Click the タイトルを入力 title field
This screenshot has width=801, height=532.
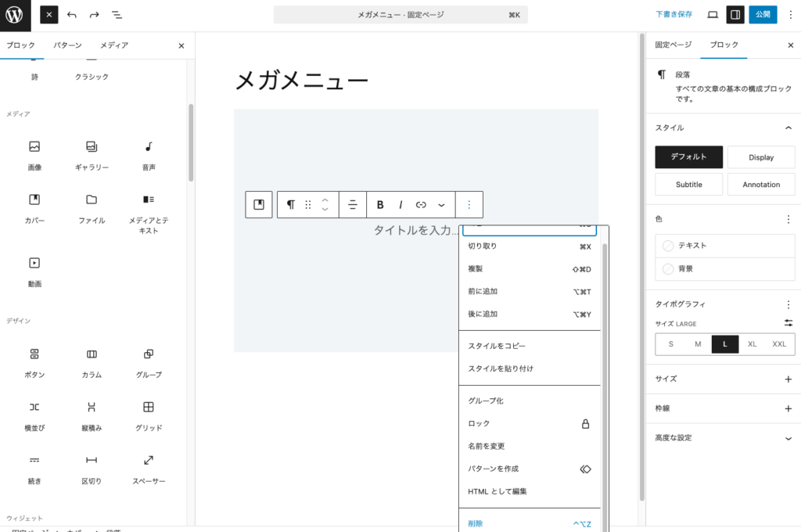pos(415,232)
